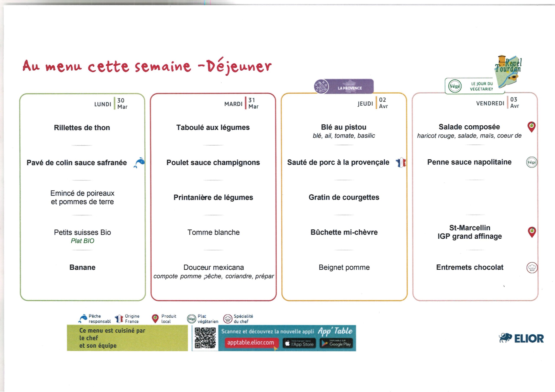Image resolution: width=555 pixels, height=392 pixels.
Task: Click the apptable.elior.com link button
Action: [251, 343]
